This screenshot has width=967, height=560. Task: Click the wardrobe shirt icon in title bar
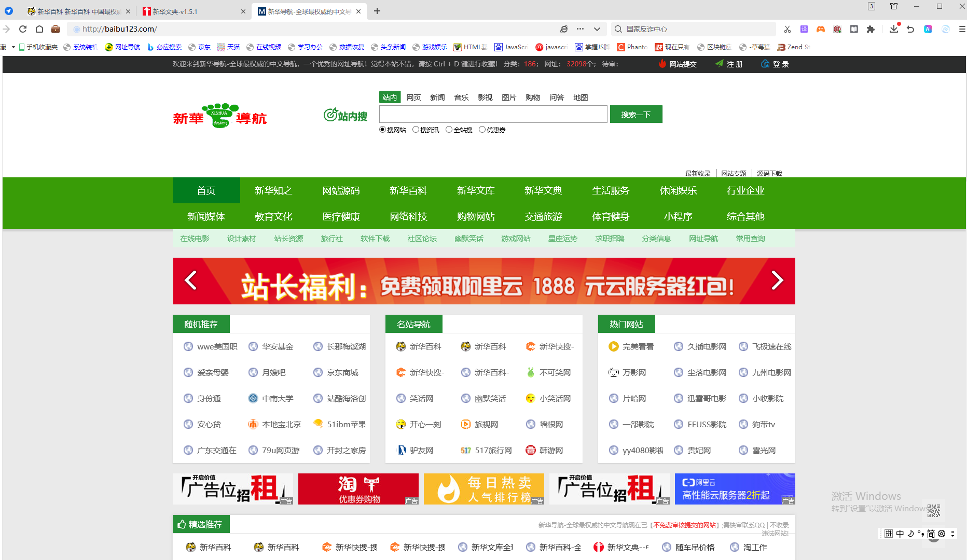tap(894, 6)
